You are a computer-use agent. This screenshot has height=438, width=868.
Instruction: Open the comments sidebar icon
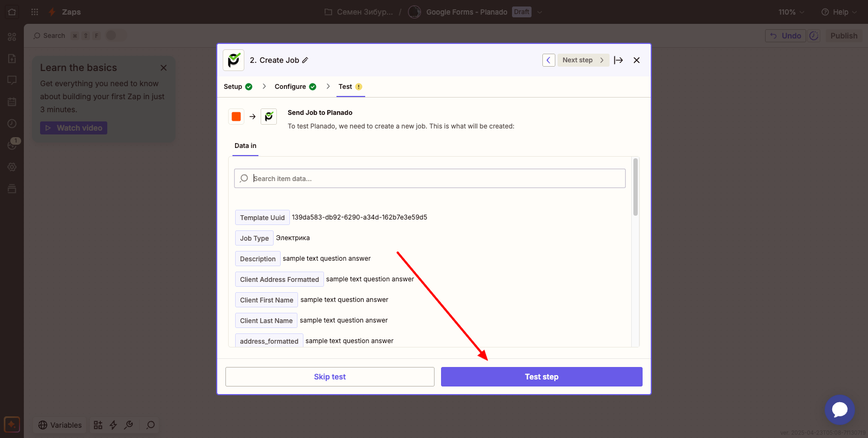pyautogui.click(x=12, y=80)
